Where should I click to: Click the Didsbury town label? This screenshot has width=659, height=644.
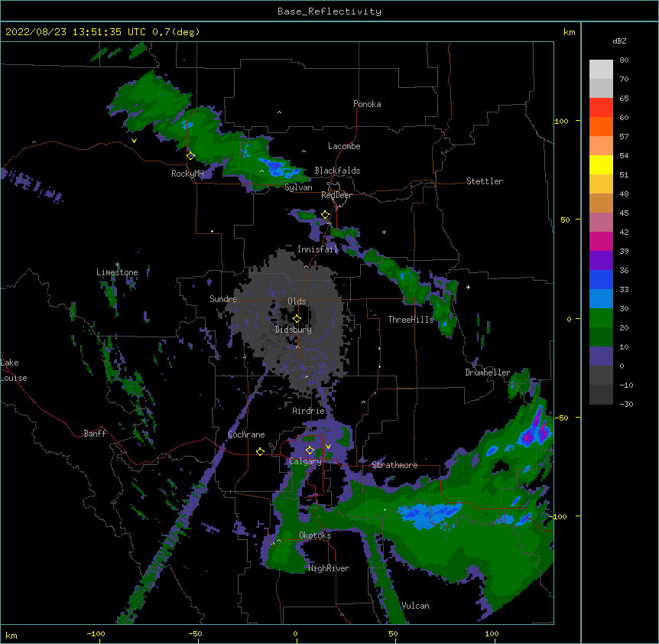click(x=294, y=330)
